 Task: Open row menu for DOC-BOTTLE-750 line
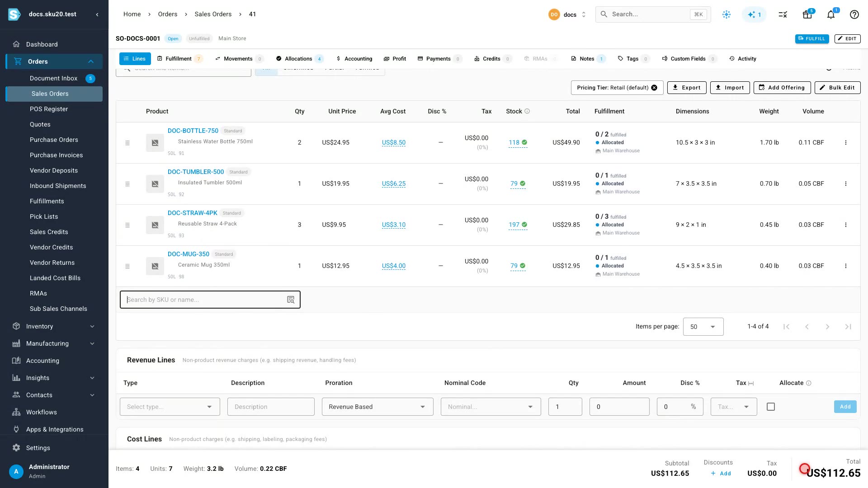845,143
